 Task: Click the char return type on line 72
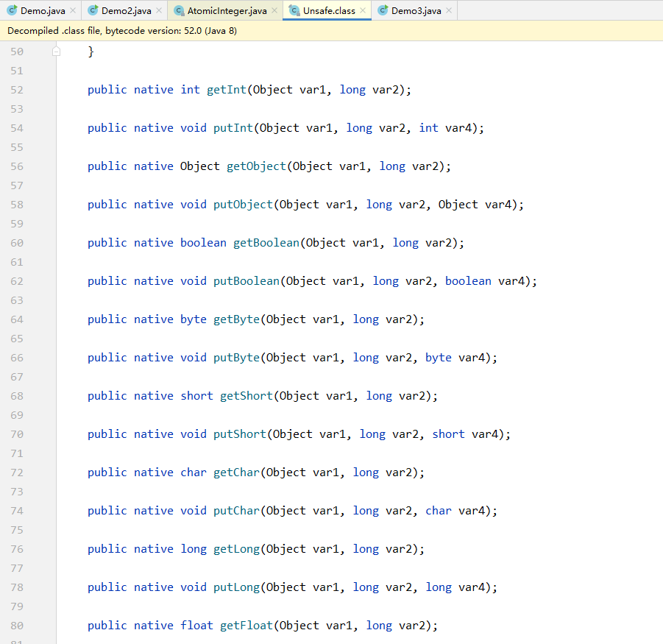click(x=194, y=473)
